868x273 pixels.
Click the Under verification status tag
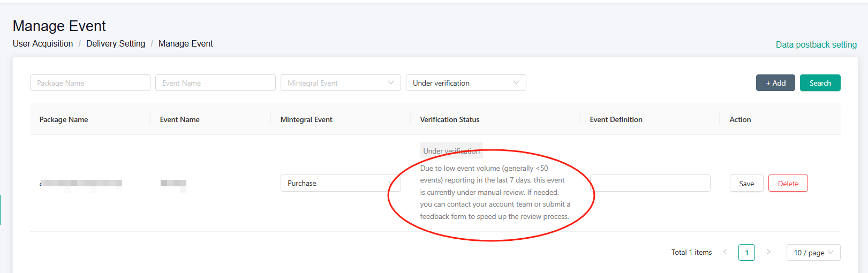pos(451,151)
